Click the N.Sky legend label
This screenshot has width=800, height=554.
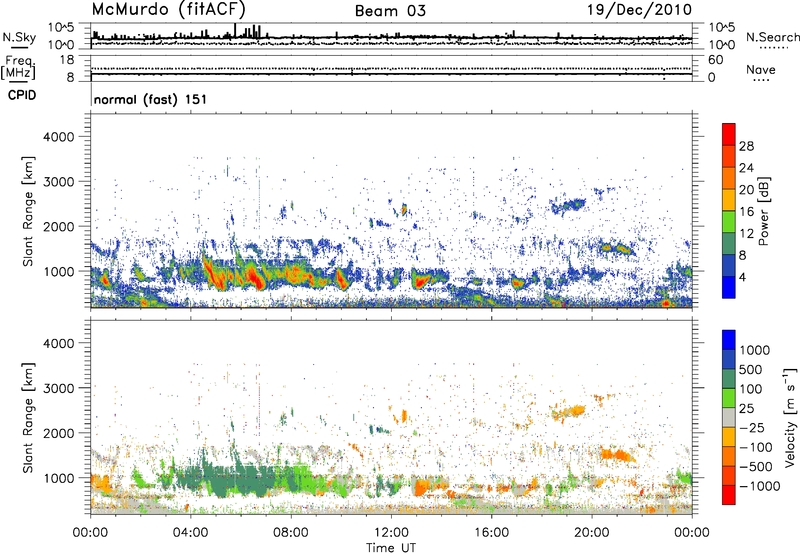[19, 37]
